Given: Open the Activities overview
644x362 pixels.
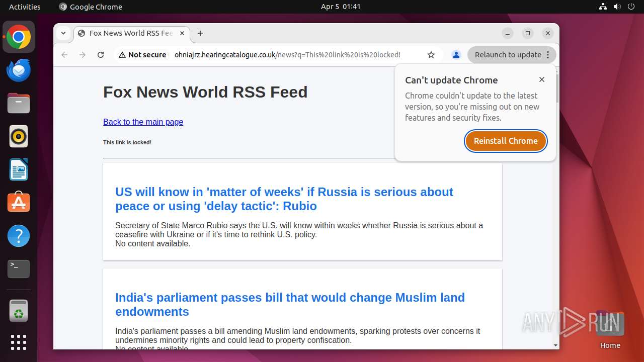Looking at the screenshot, I should (x=25, y=7).
